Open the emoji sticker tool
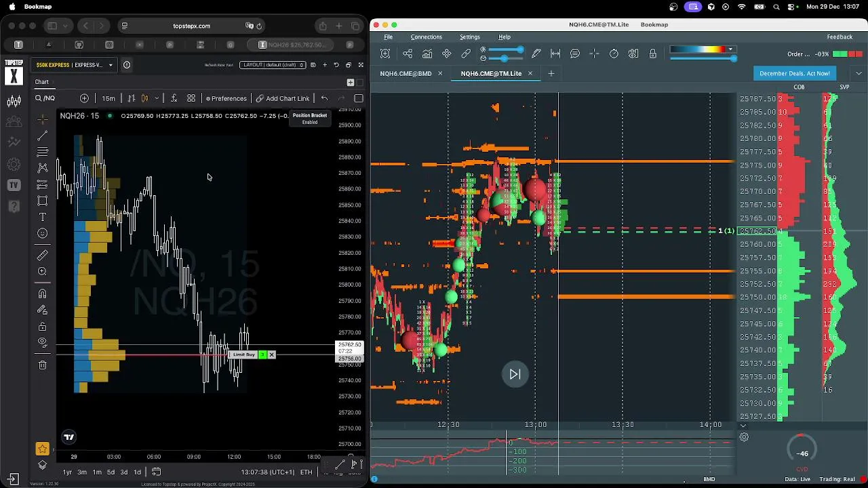Viewport: 868px width, 488px height. [x=42, y=233]
